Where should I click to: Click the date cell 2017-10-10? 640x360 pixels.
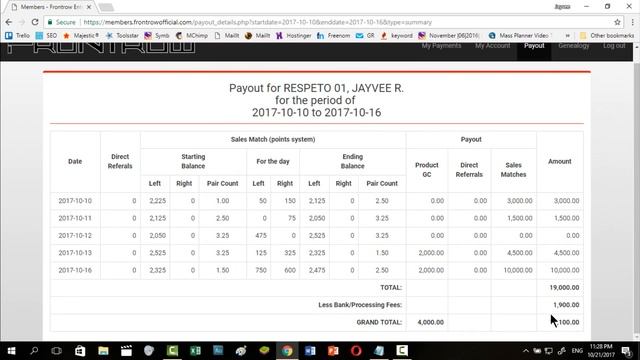[75, 201]
